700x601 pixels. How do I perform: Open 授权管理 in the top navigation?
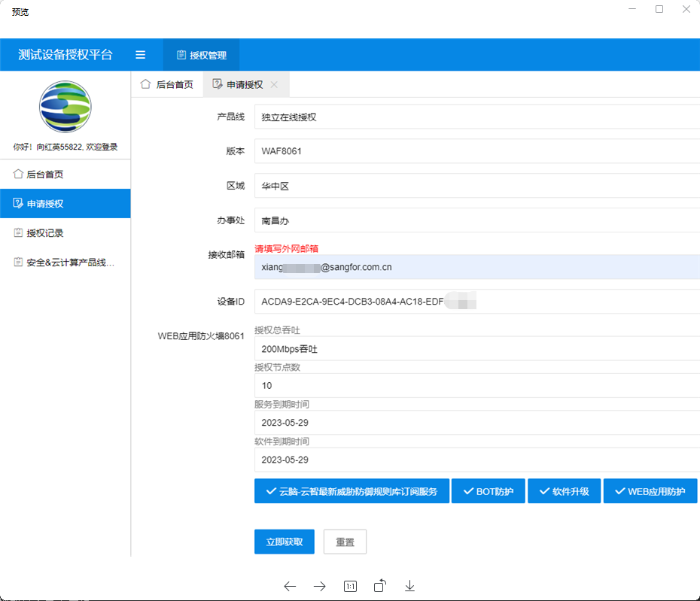point(201,55)
